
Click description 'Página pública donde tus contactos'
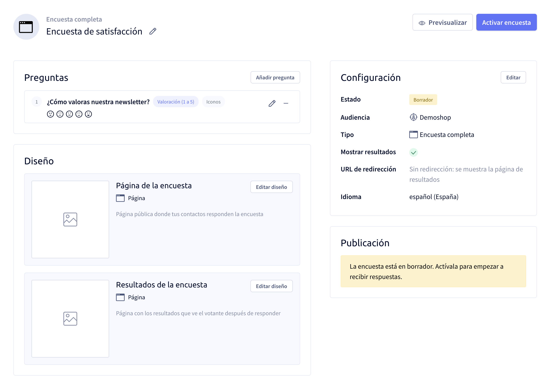coord(190,214)
